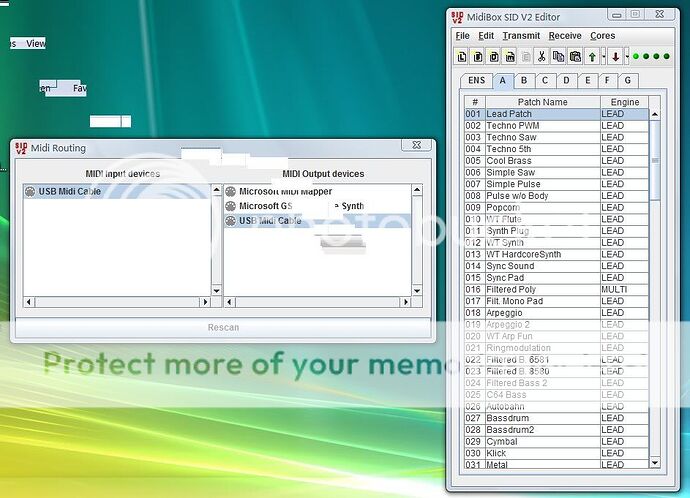Click the Rescan button in Midi Routing
This screenshot has height=498, width=690.
tap(223, 328)
